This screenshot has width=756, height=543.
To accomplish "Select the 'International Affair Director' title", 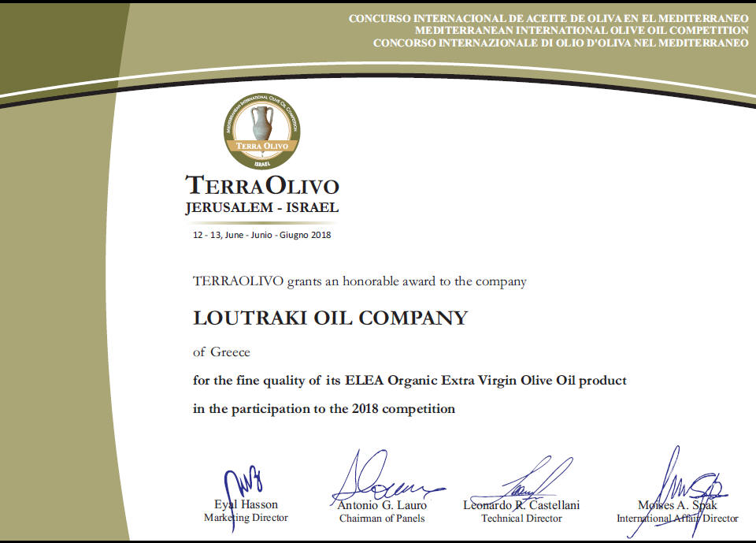I will click(677, 519).
